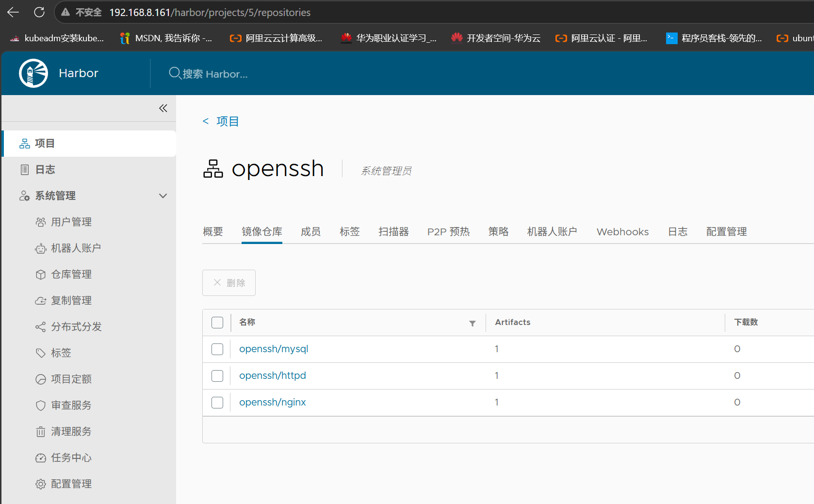Click the browser back arrow
The image size is (814, 504).
13,12
